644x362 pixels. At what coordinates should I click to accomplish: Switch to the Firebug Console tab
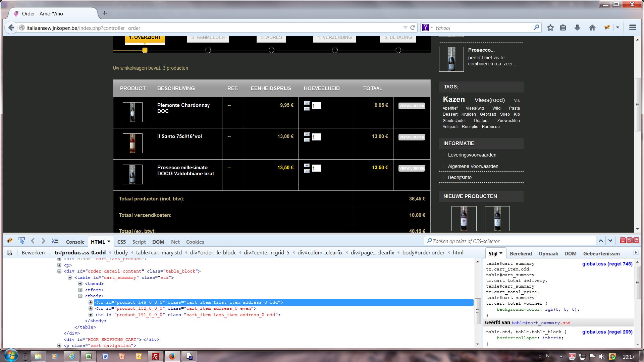click(x=75, y=242)
